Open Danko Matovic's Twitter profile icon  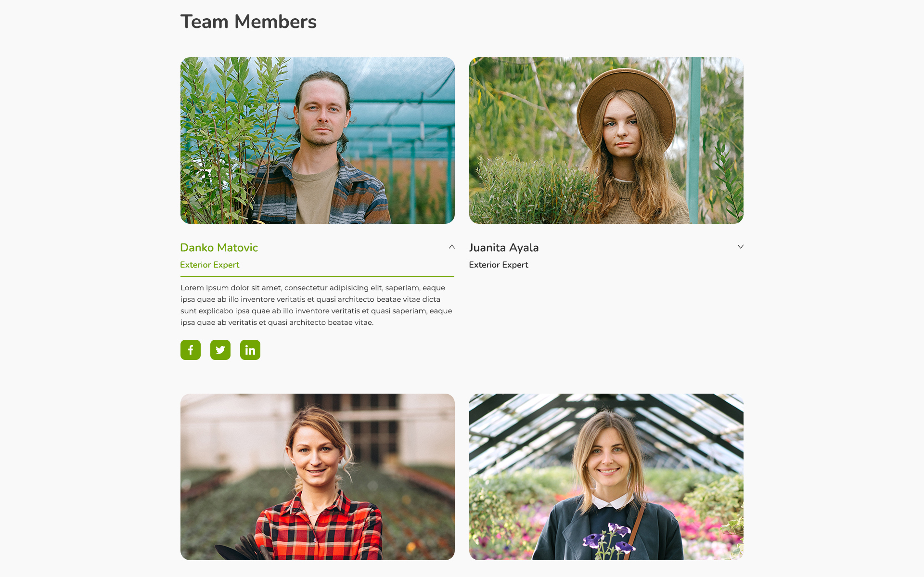point(220,350)
